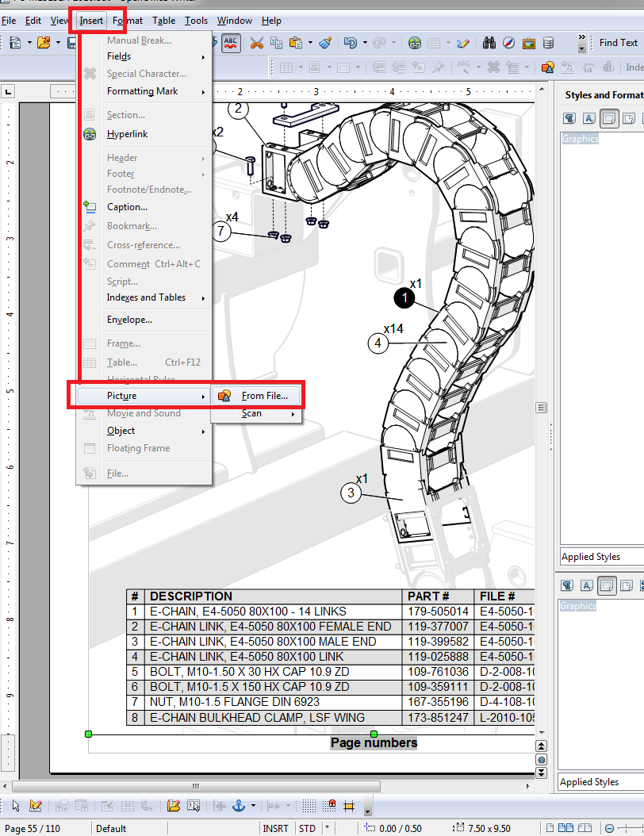The height and width of the screenshot is (836, 644).
Task: Open the Paste dropdown arrow
Action: point(310,43)
